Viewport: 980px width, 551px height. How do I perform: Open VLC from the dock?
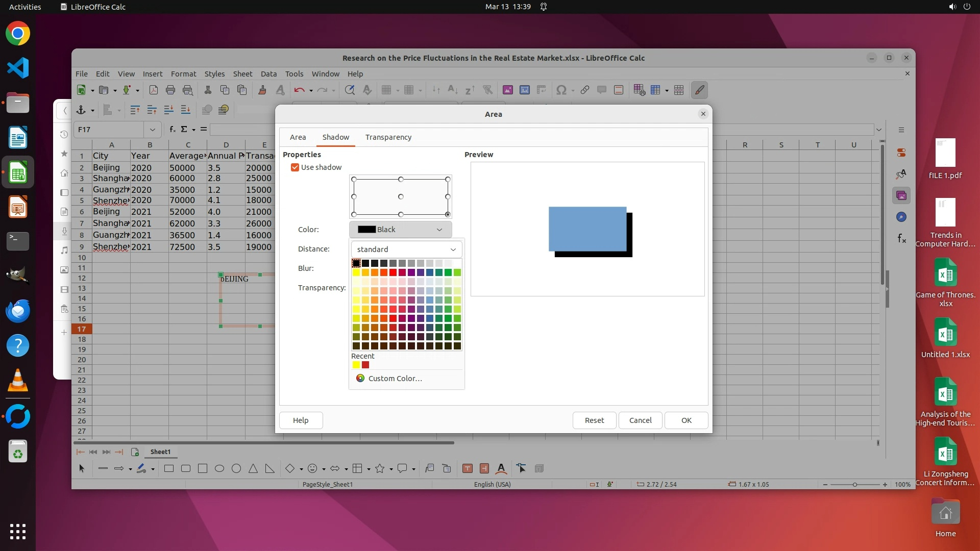[18, 381]
